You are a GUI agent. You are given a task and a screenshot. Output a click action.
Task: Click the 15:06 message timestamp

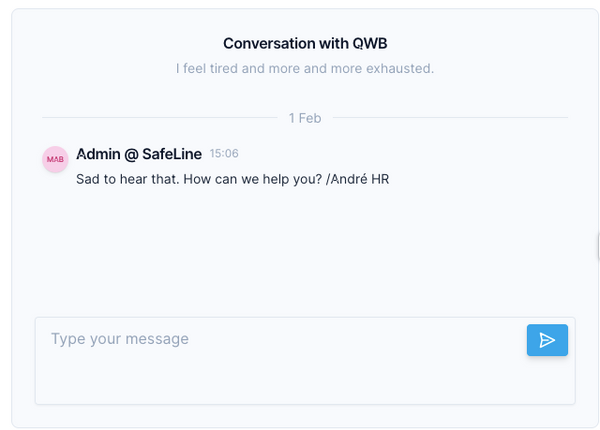click(224, 153)
